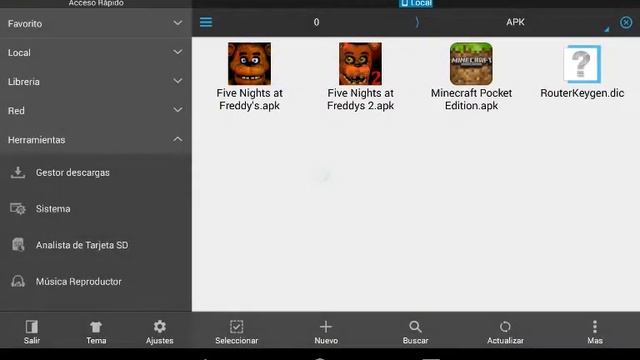The width and height of the screenshot is (640, 360).
Task: Open Tema shirt icon
Action: click(x=96, y=327)
